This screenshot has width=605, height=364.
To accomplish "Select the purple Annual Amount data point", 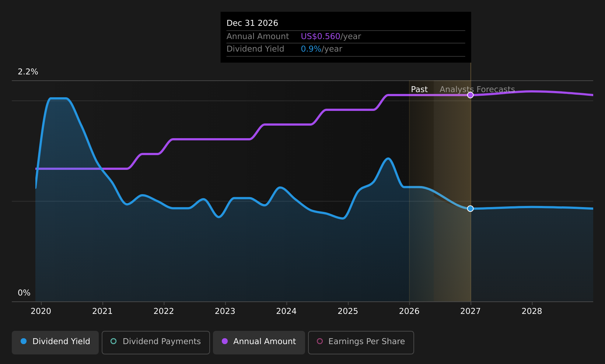I will pyautogui.click(x=470, y=95).
